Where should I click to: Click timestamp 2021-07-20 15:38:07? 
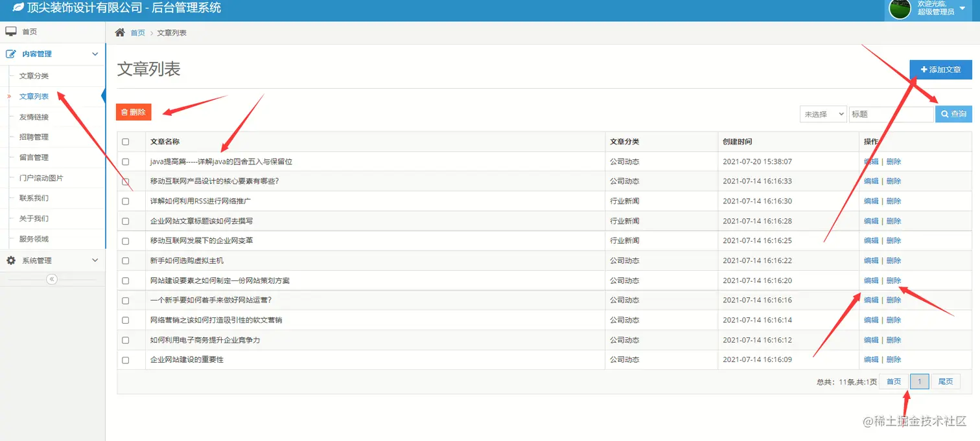(757, 162)
